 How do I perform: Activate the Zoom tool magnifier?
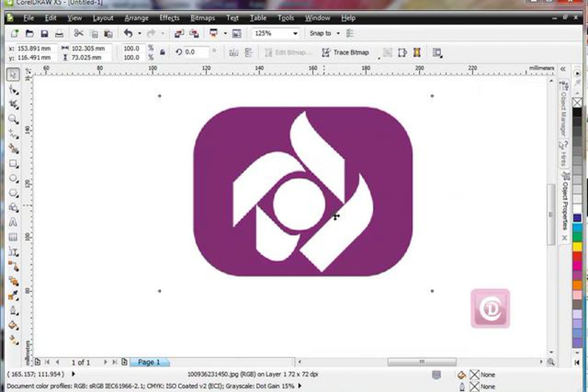tap(13, 119)
